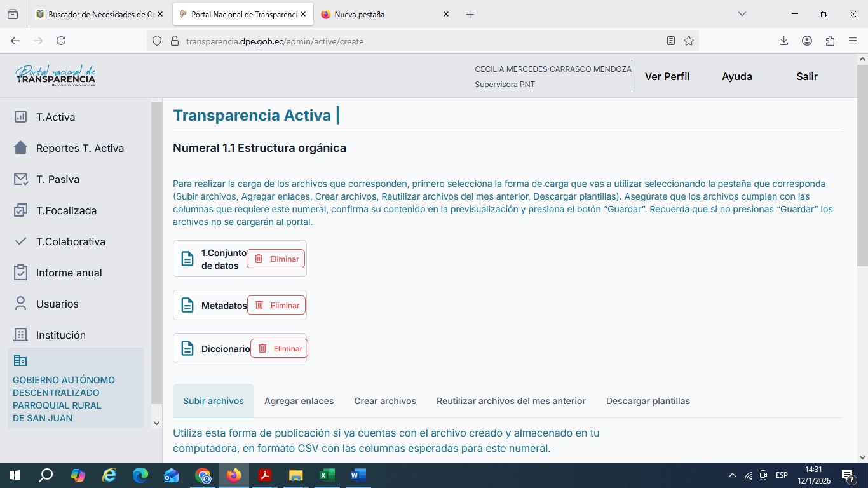Image resolution: width=868 pixels, height=488 pixels.
Task: Open Ver Perfil link in header
Action: (x=667, y=76)
